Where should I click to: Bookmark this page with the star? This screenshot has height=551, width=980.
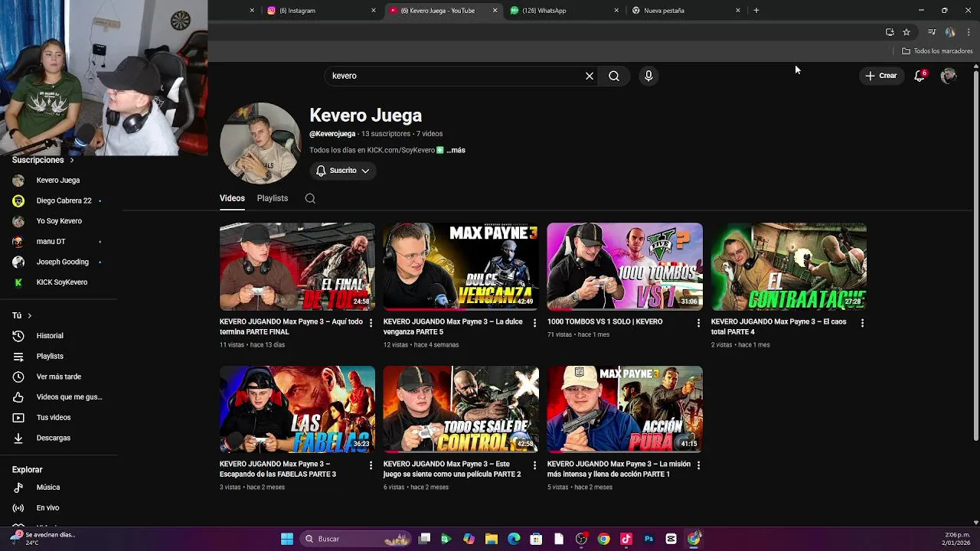click(x=906, y=32)
